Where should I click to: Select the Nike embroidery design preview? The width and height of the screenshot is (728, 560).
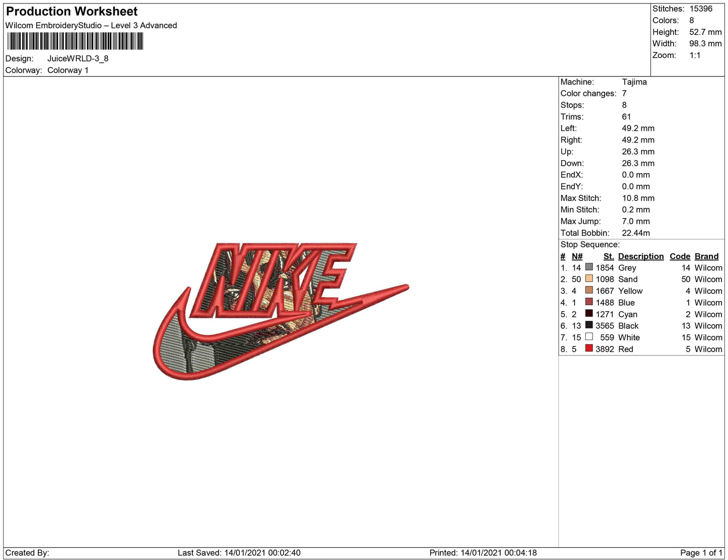[x=280, y=310]
